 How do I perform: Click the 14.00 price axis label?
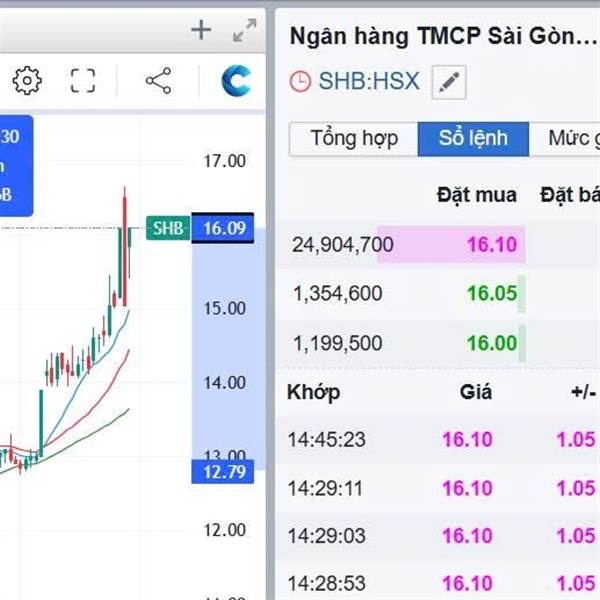pyautogui.click(x=225, y=383)
